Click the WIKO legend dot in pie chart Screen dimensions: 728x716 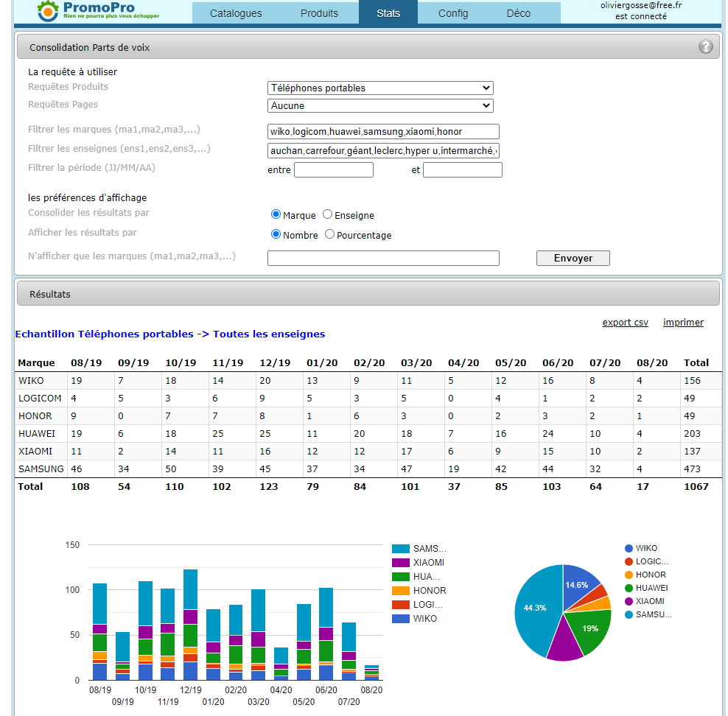point(629,548)
